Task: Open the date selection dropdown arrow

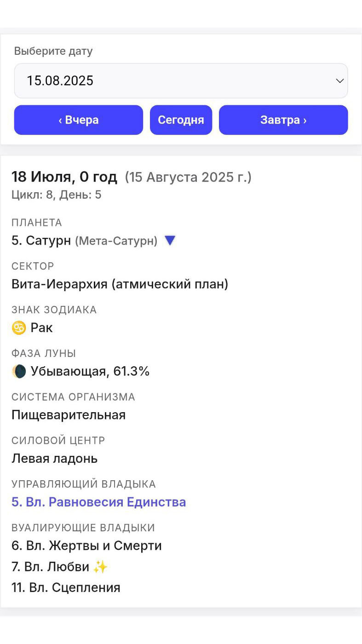Action: pyautogui.click(x=340, y=81)
